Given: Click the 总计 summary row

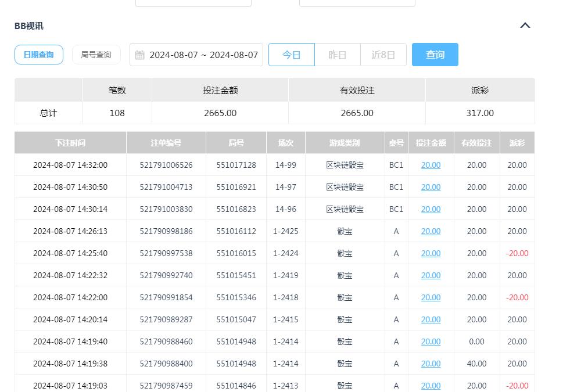Looking at the screenshot, I should point(48,113).
